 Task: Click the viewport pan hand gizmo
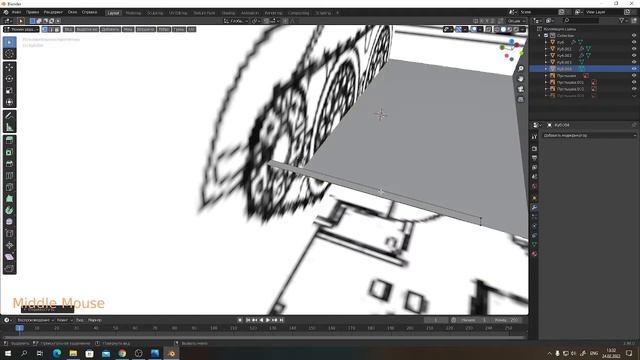(521, 79)
